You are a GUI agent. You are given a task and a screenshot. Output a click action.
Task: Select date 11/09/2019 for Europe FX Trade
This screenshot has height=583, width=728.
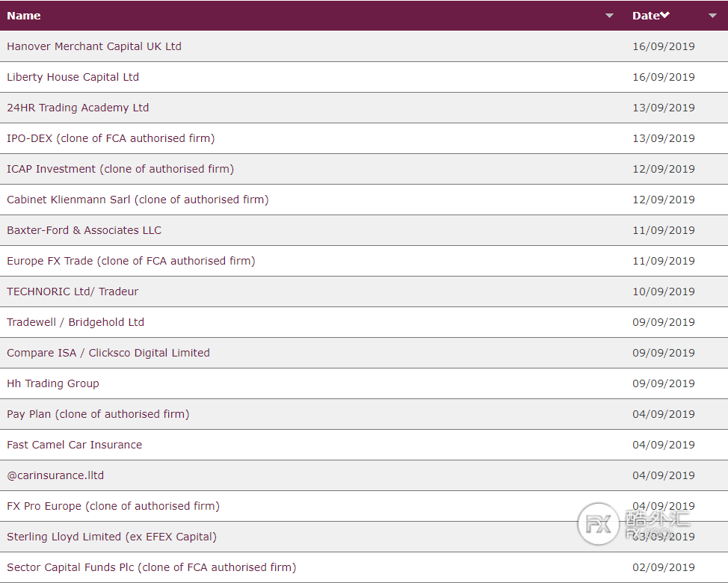(x=664, y=261)
